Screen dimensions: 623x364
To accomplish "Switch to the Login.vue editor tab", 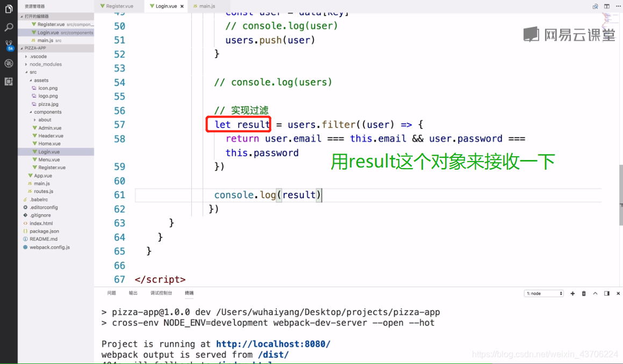I will [x=167, y=6].
